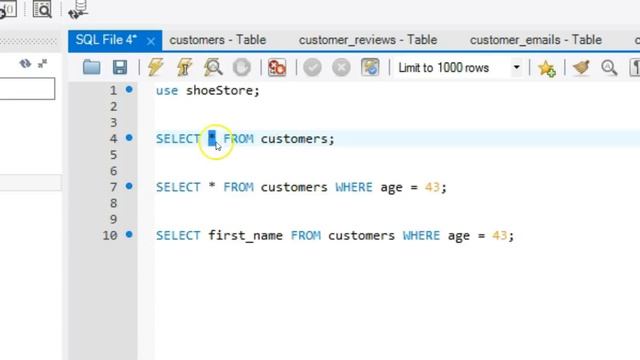Save snippet with star plus icon
Image resolution: width=640 pixels, height=360 pixels.
point(547,68)
